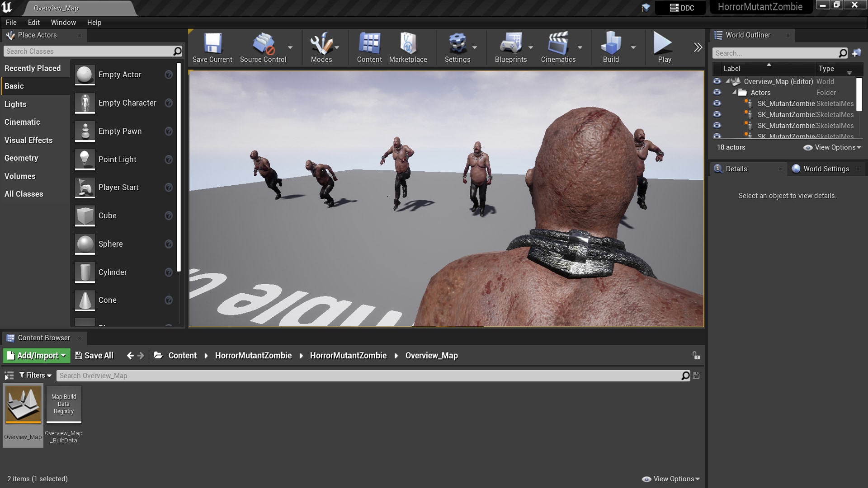Click the green Add/Import button
Viewport: 868px width, 488px height.
tap(36, 356)
